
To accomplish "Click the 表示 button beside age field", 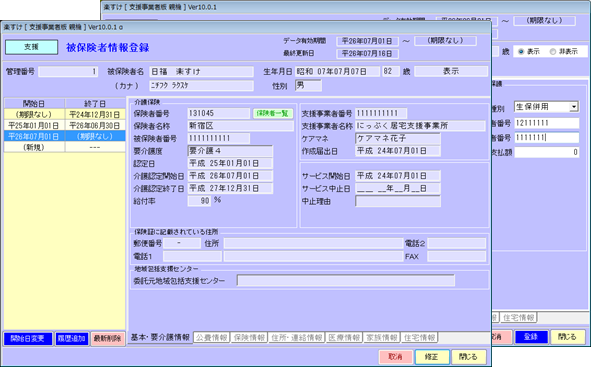I will [451, 71].
